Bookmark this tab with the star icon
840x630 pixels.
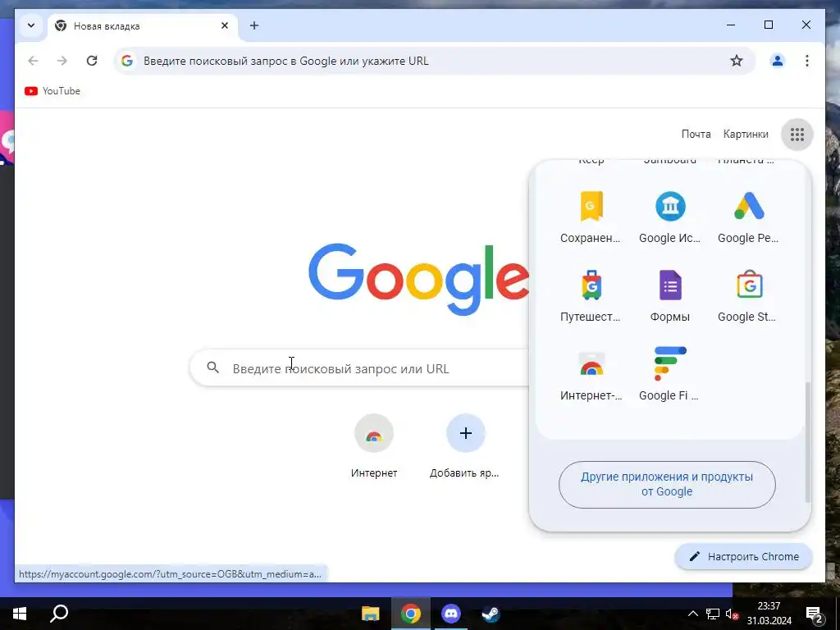(737, 61)
